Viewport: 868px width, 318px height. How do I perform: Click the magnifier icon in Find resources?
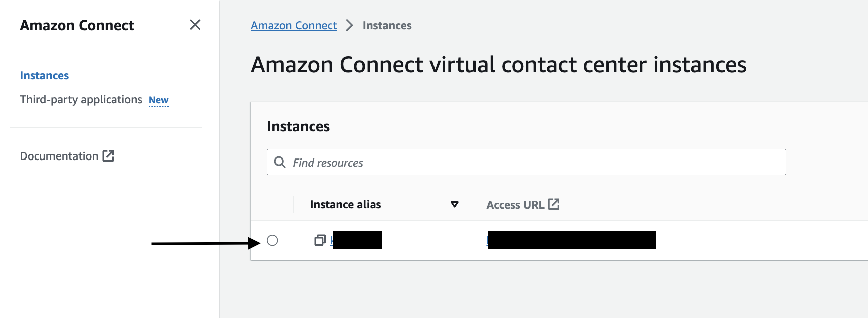[280, 162]
